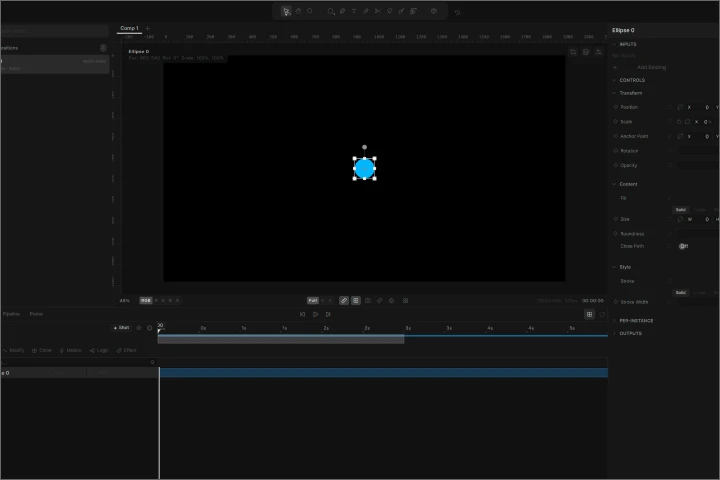Click the Shot button in timeline
Image resolution: width=720 pixels, height=480 pixels.
[x=121, y=327]
